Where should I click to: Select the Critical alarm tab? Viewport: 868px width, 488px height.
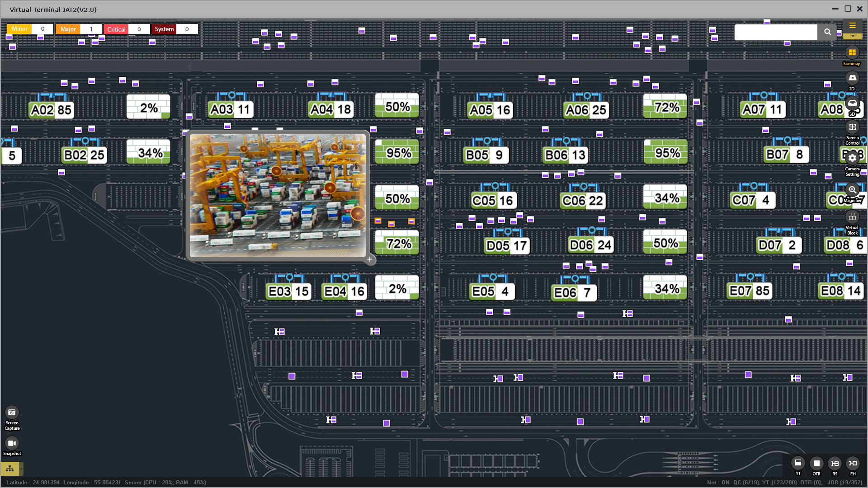pos(116,29)
